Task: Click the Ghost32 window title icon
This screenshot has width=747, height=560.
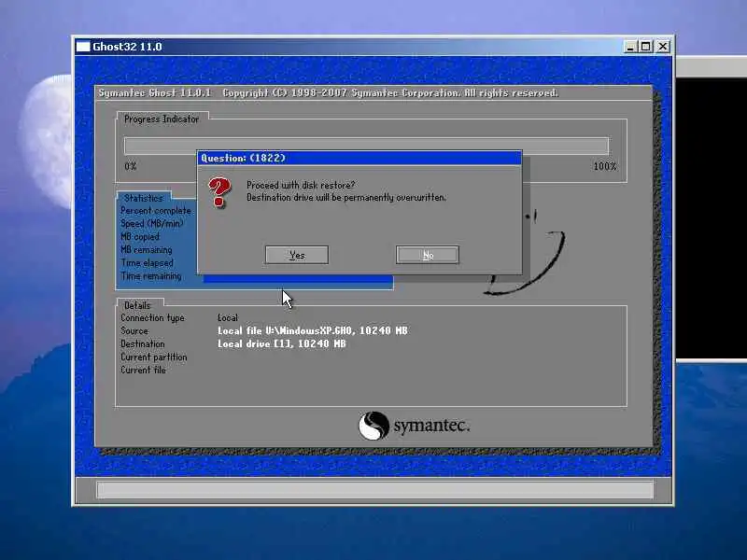Action: click(83, 46)
